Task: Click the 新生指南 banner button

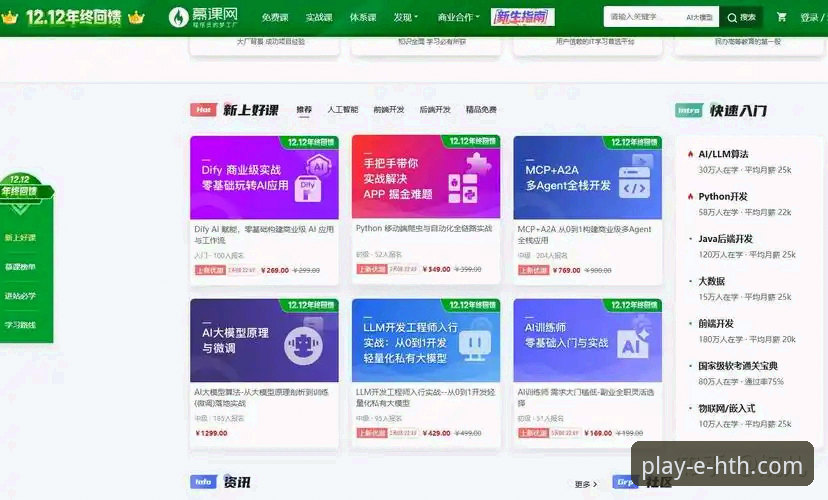Action: pyautogui.click(x=522, y=17)
